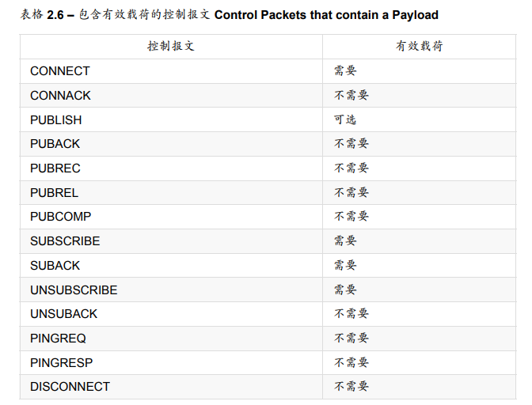Click the PINGRESP row label
The image size is (532, 405).
pos(61,363)
